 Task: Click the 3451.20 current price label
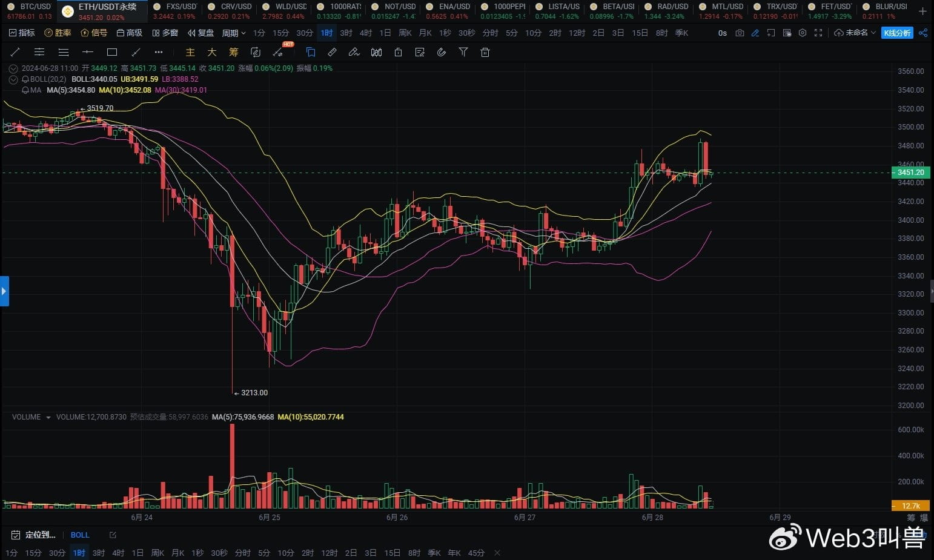(910, 173)
